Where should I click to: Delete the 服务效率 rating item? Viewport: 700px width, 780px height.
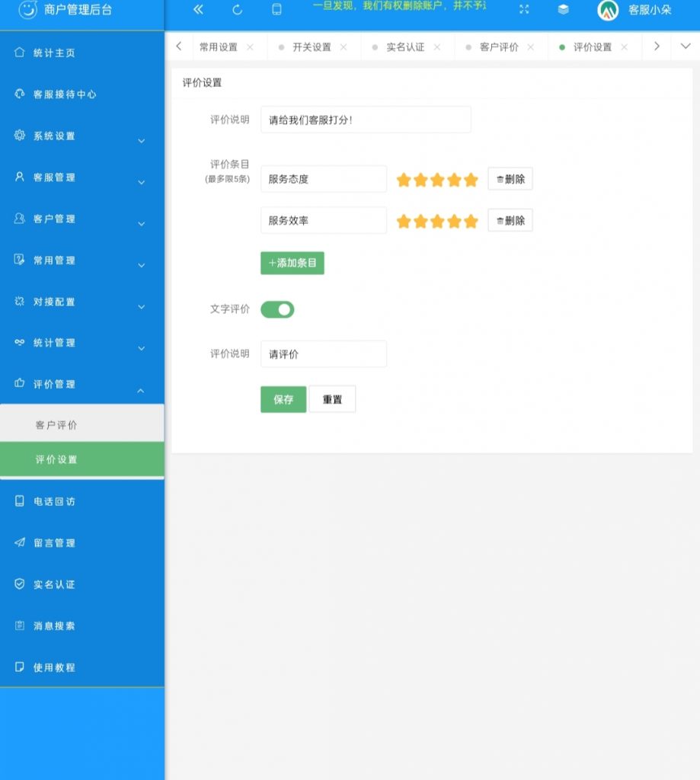[510, 220]
